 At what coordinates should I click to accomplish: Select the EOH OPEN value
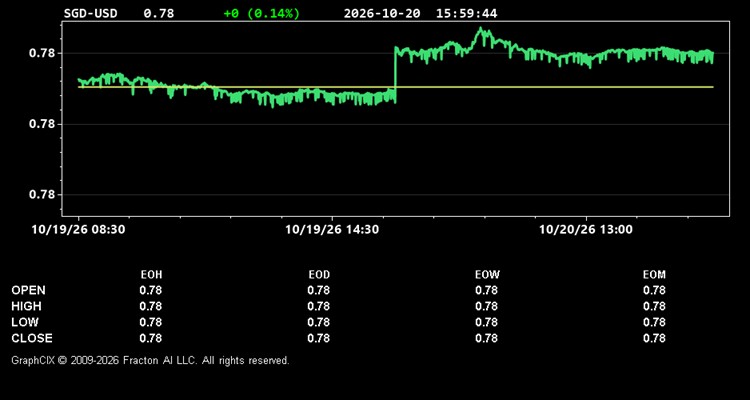click(151, 290)
